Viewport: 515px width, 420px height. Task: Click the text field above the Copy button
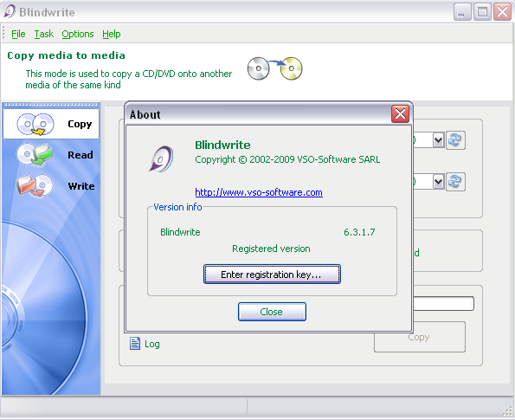[x=443, y=303]
